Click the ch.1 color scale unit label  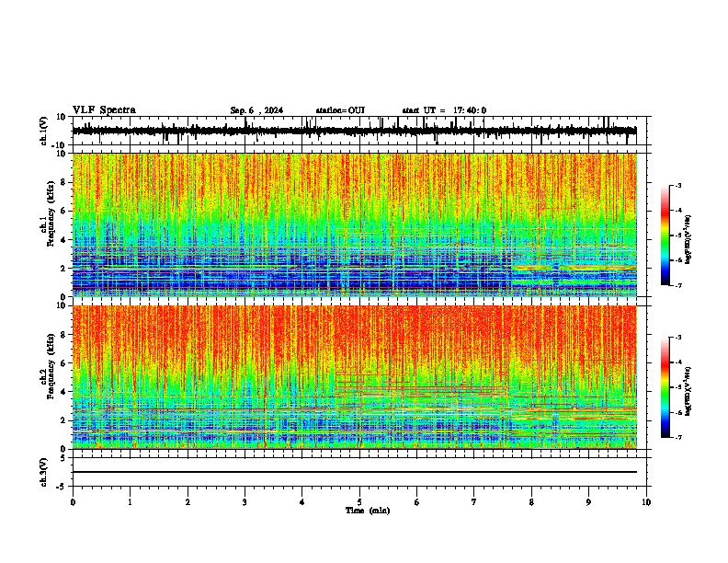(x=688, y=240)
